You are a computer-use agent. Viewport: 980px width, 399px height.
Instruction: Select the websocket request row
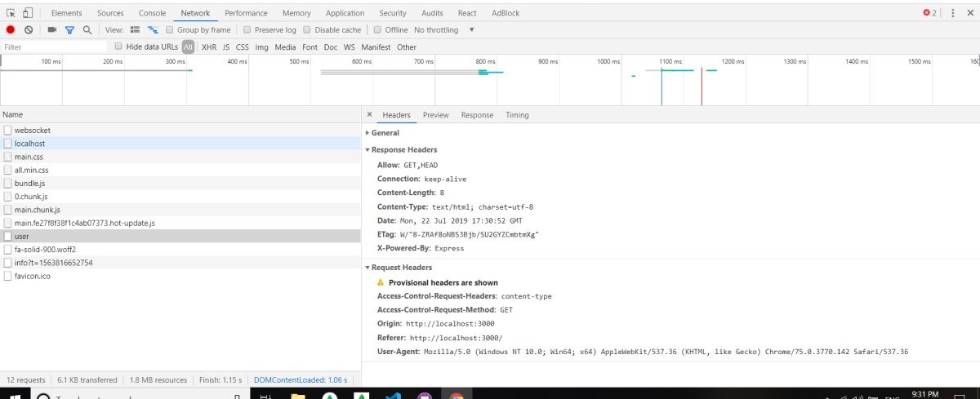pyautogui.click(x=180, y=131)
